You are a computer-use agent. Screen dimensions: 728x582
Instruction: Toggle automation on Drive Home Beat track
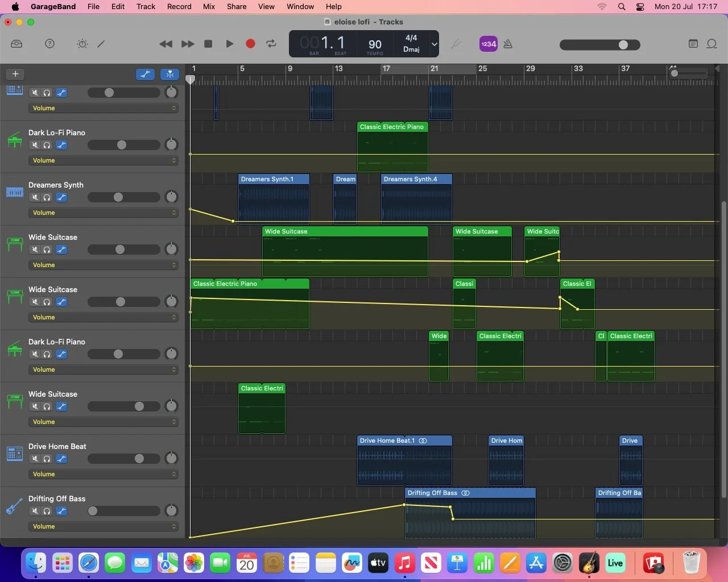pyautogui.click(x=61, y=459)
